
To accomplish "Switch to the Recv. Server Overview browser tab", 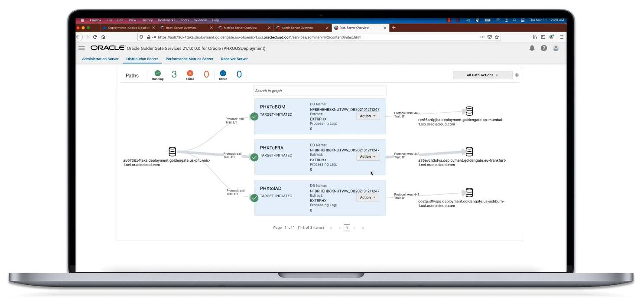I will [186, 28].
